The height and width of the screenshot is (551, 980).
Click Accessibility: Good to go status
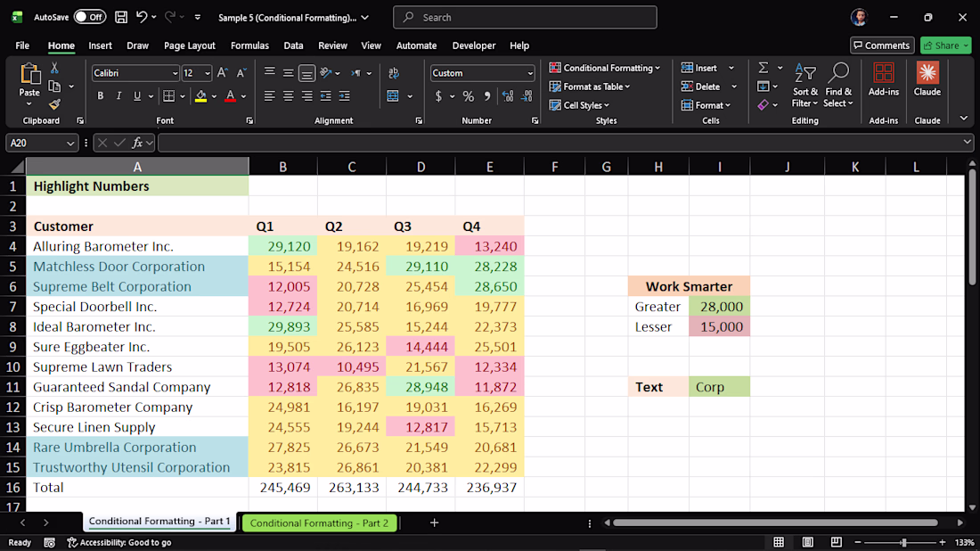[118, 542]
